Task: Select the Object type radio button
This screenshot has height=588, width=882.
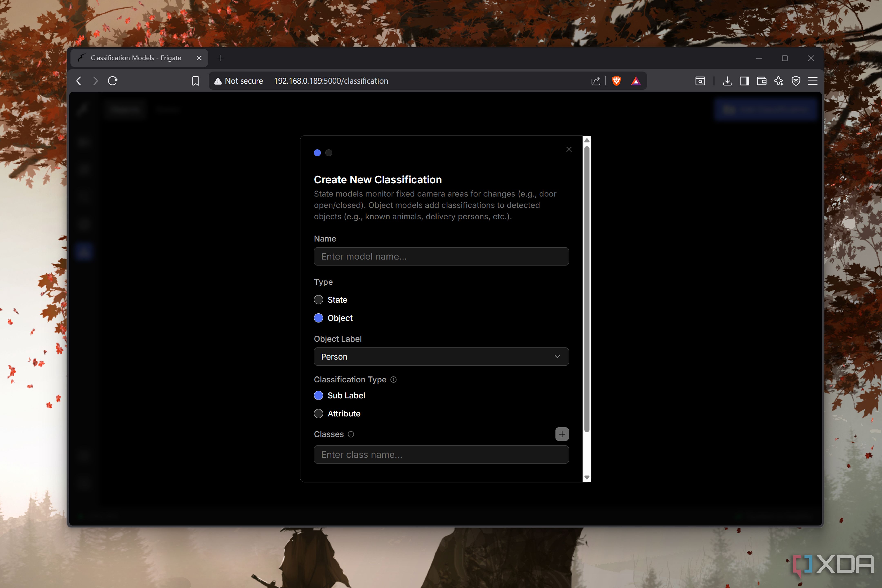Action: coord(318,318)
